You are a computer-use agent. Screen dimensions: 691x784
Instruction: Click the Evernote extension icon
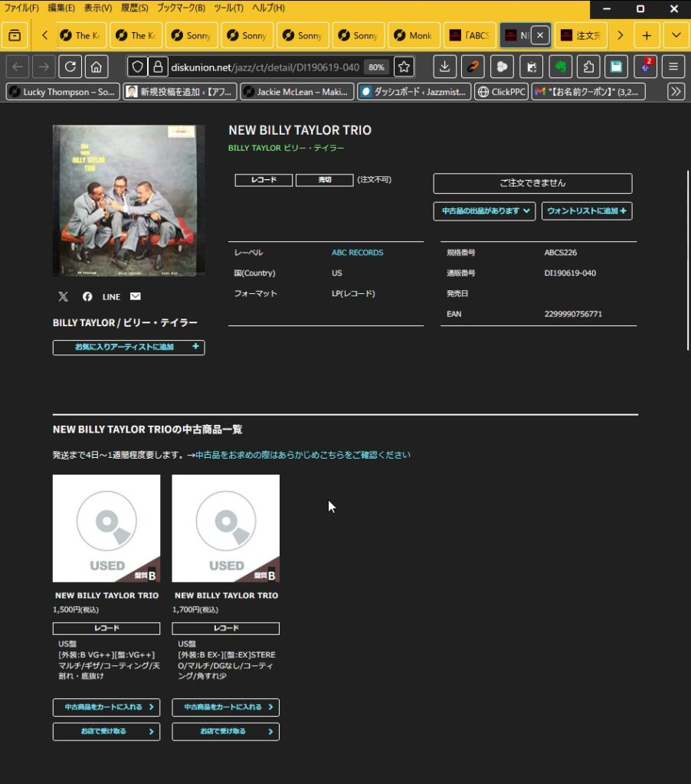(x=560, y=67)
